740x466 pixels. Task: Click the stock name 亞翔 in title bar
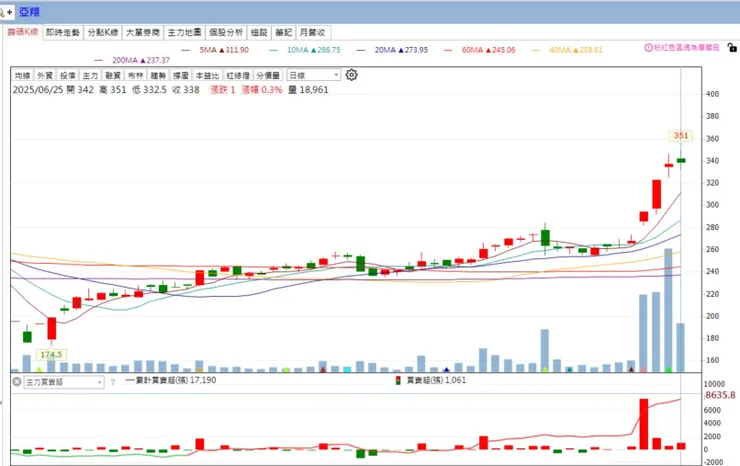(x=29, y=12)
